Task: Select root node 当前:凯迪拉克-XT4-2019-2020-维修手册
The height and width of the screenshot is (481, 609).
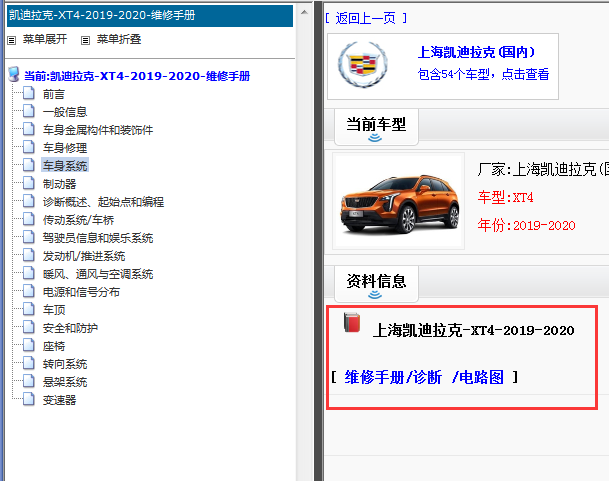Action: tap(137, 76)
